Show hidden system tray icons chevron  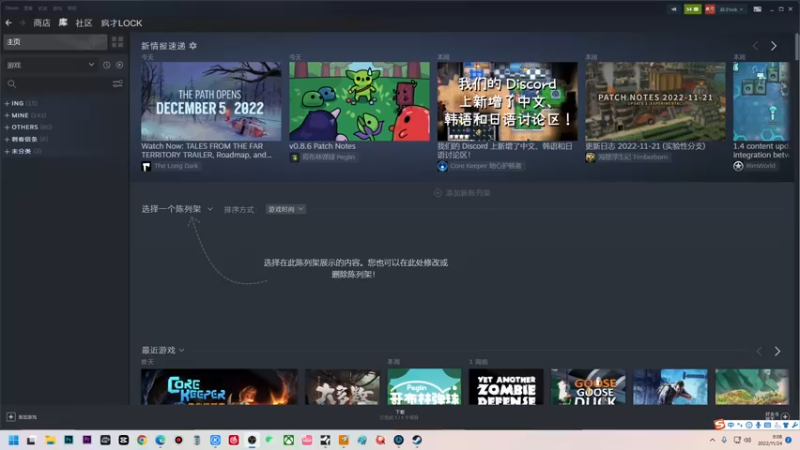pyautogui.click(x=712, y=440)
